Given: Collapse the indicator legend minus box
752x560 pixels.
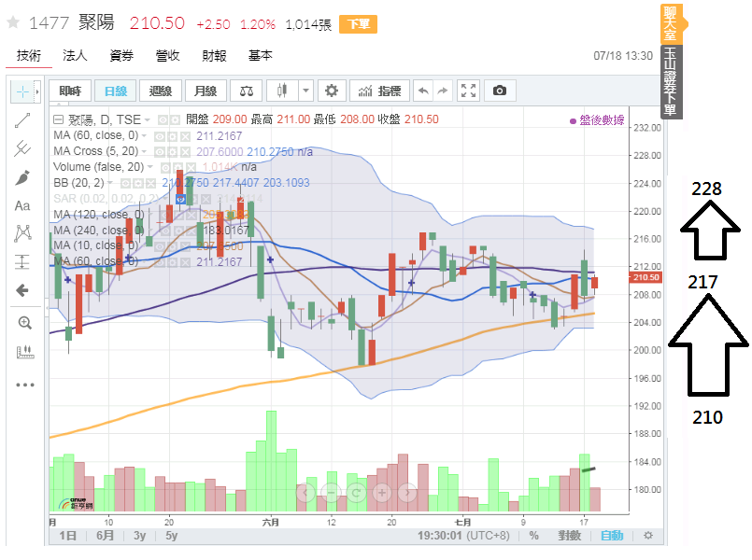Looking at the screenshot, I should pyautogui.click(x=58, y=119).
